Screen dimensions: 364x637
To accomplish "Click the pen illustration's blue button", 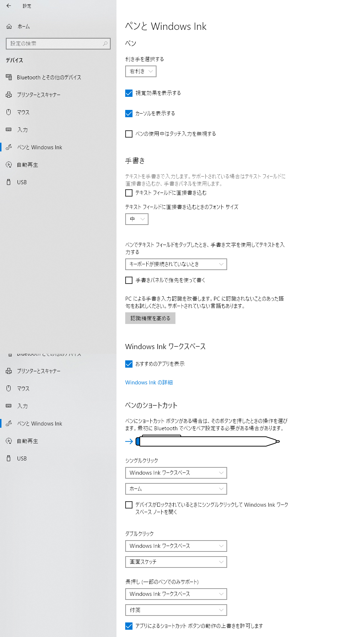I will pyautogui.click(x=138, y=442).
